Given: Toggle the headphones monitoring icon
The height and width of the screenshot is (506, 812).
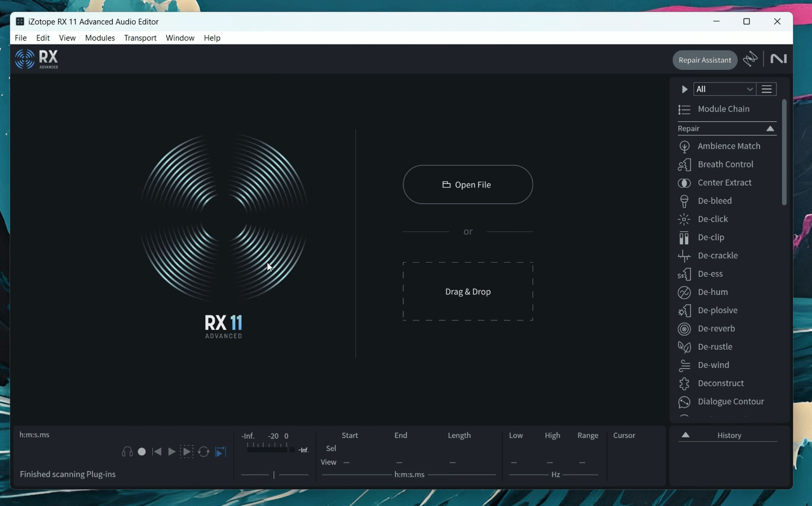Looking at the screenshot, I should click(127, 452).
